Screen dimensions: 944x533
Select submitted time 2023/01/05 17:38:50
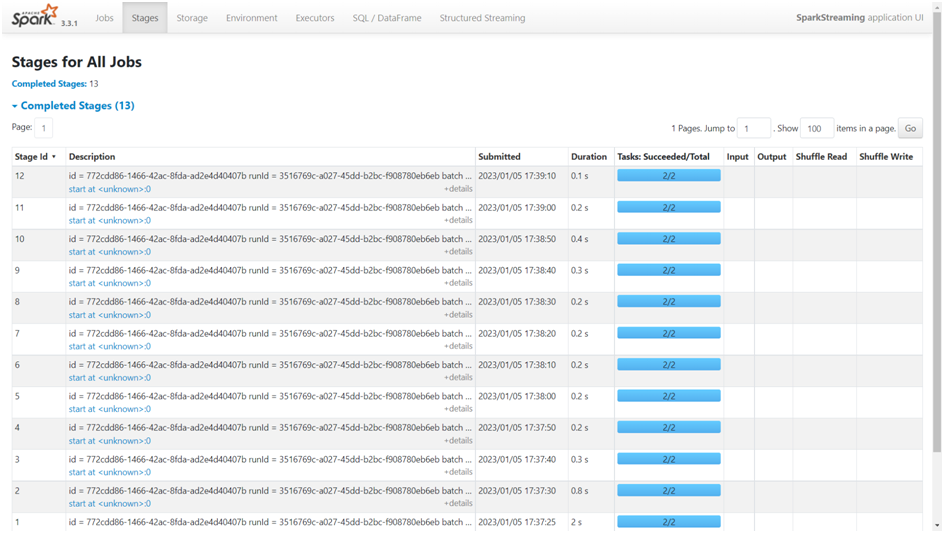(517, 238)
